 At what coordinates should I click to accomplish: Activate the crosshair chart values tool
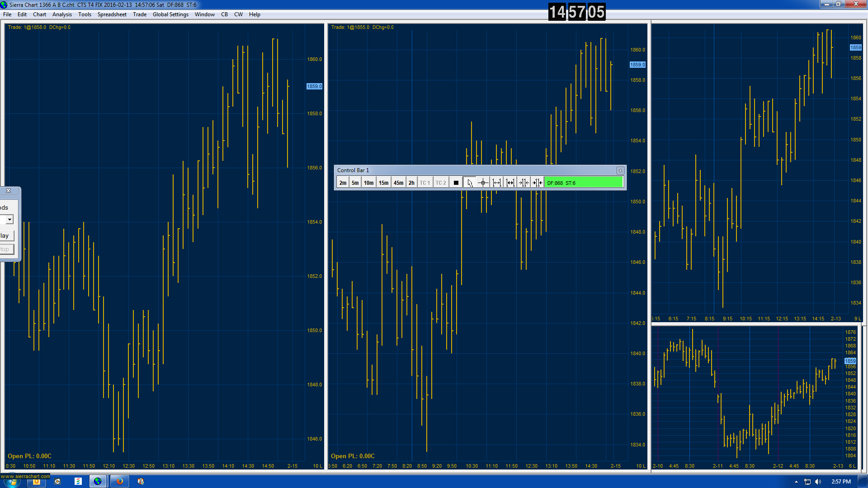click(483, 183)
